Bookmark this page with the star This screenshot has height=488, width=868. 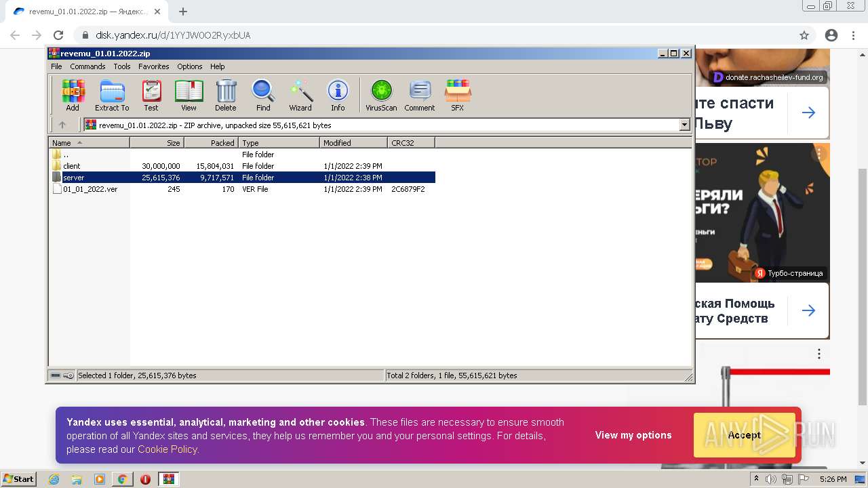(804, 35)
